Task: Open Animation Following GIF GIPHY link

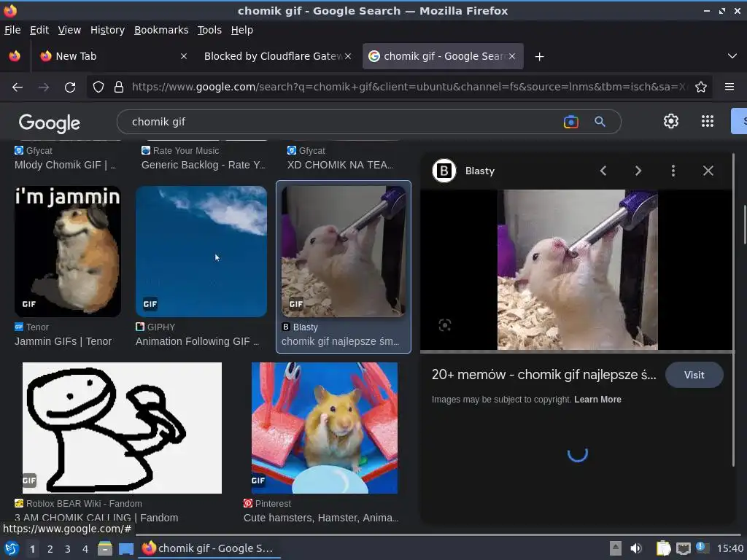Action: coord(197,341)
